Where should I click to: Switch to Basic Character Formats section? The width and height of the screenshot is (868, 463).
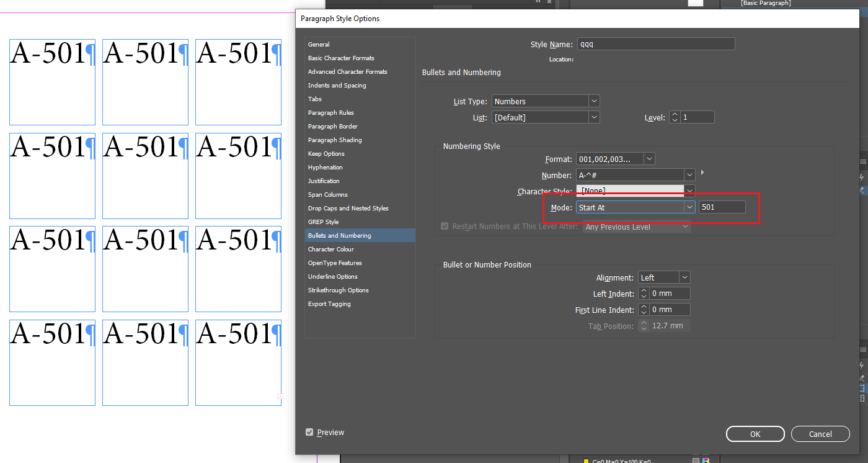(340, 58)
